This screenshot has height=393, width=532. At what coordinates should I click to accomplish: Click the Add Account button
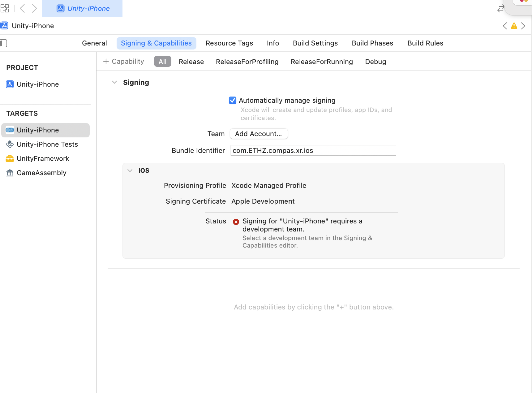pyautogui.click(x=259, y=134)
